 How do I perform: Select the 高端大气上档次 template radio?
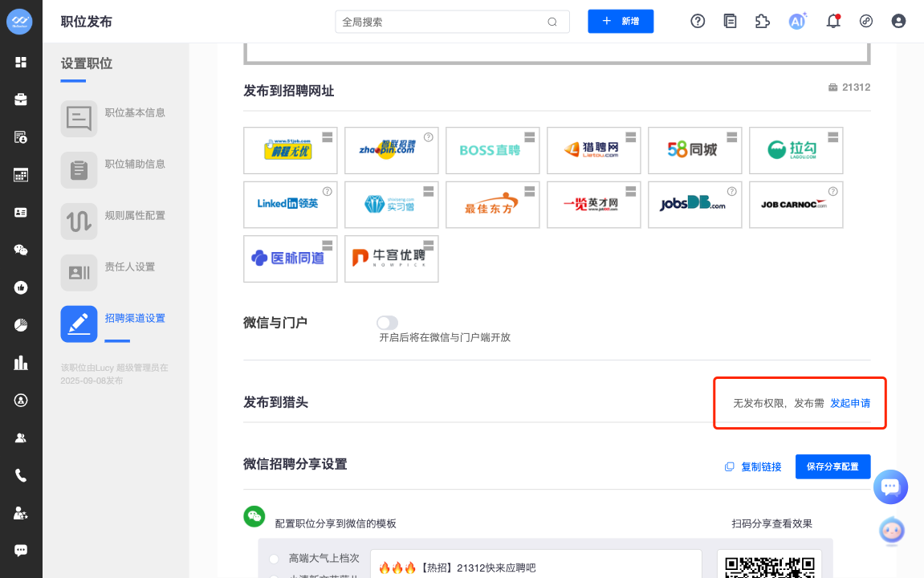[274, 559]
